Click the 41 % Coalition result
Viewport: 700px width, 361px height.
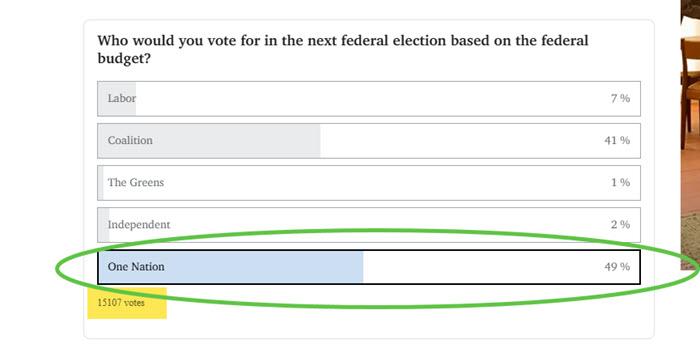[x=617, y=141]
